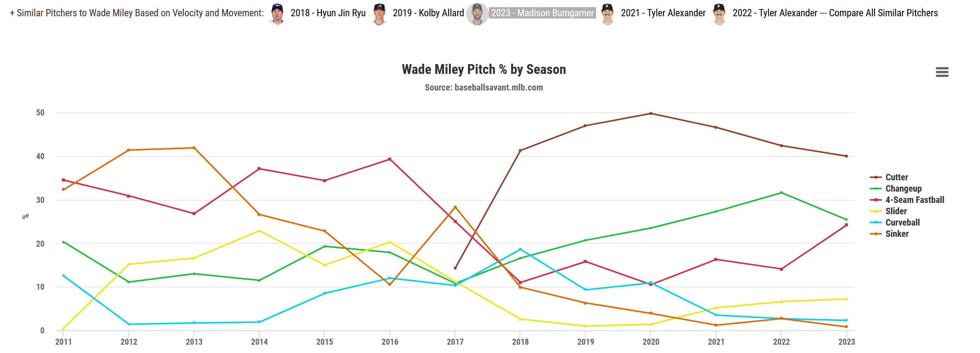Click Kolby Allard's headshot photo
Viewport: 980px width, 353px height.
(x=379, y=14)
